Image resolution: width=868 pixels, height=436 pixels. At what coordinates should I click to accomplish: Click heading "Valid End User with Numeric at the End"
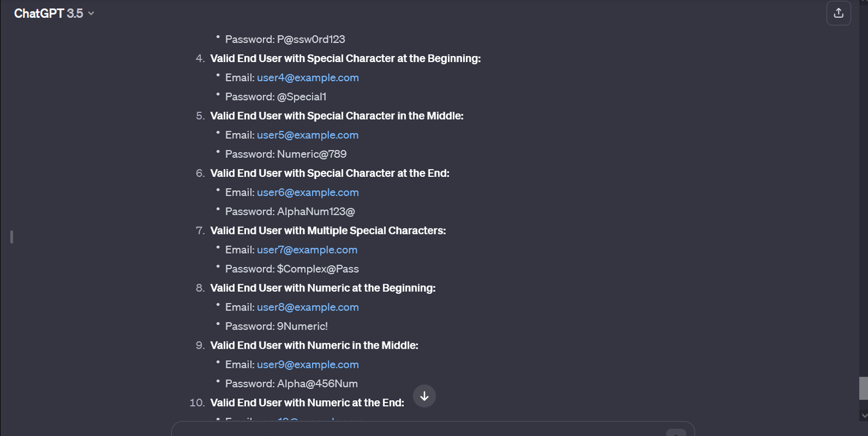307,402
